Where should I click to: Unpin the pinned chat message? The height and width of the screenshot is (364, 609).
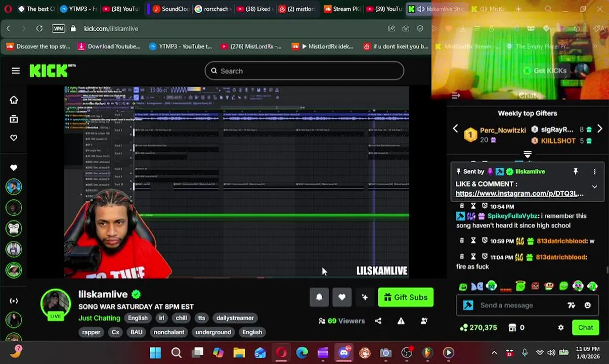click(575, 172)
